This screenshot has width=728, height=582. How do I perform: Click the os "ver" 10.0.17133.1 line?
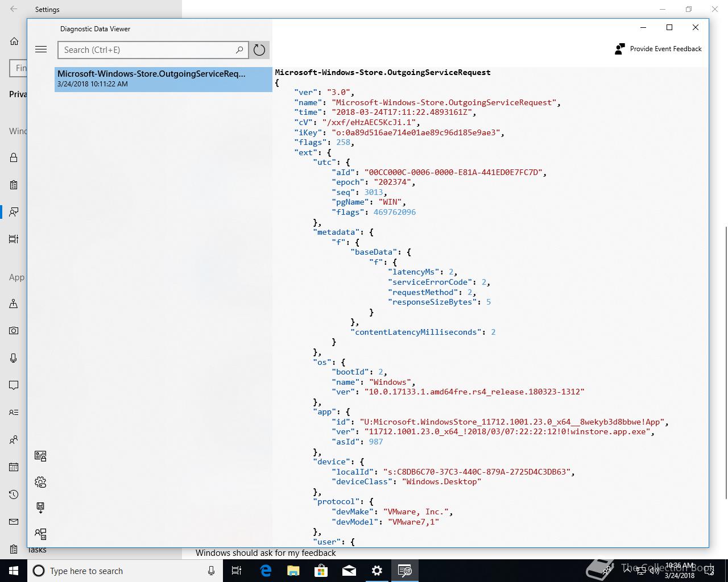(x=458, y=392)
